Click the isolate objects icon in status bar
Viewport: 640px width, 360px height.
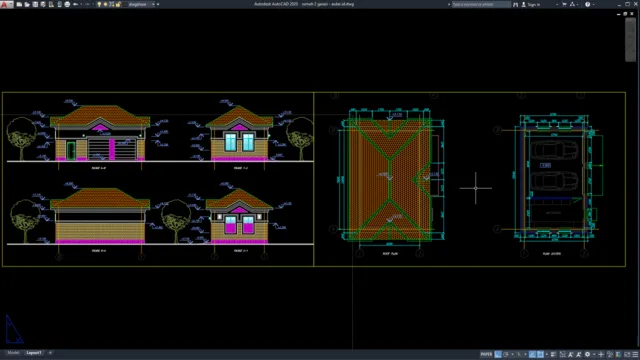pos(610,354)
